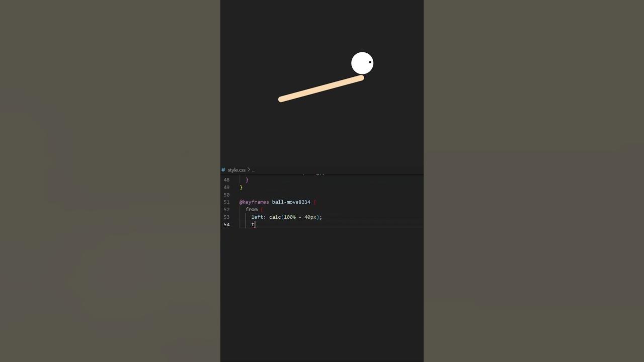The image size is (644, 362).
Task: Click the breadcrumb chevron separator arrow
Action: (249, 170)
